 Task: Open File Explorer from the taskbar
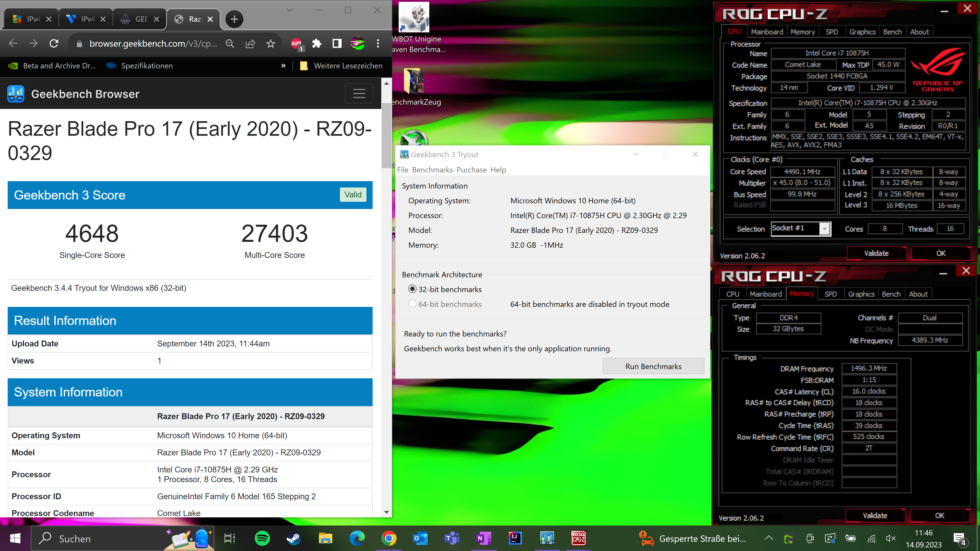tap(325, 538)
